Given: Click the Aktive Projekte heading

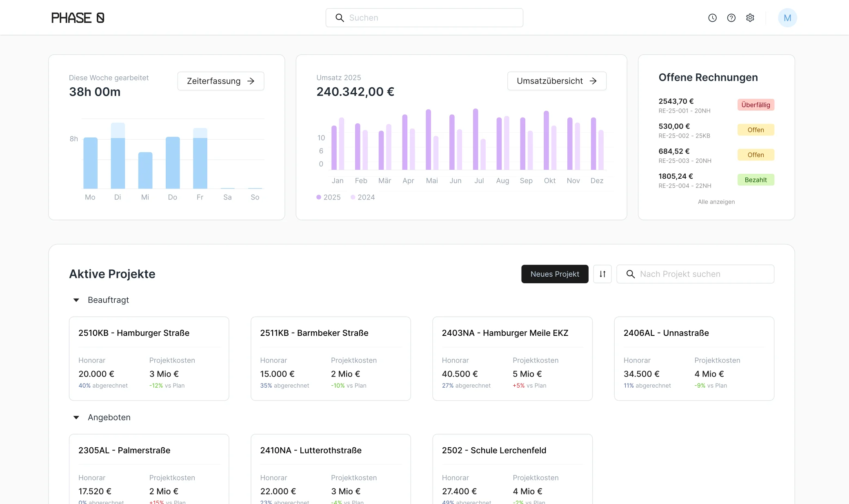Looking at the screenshot, I should (112, 274).
